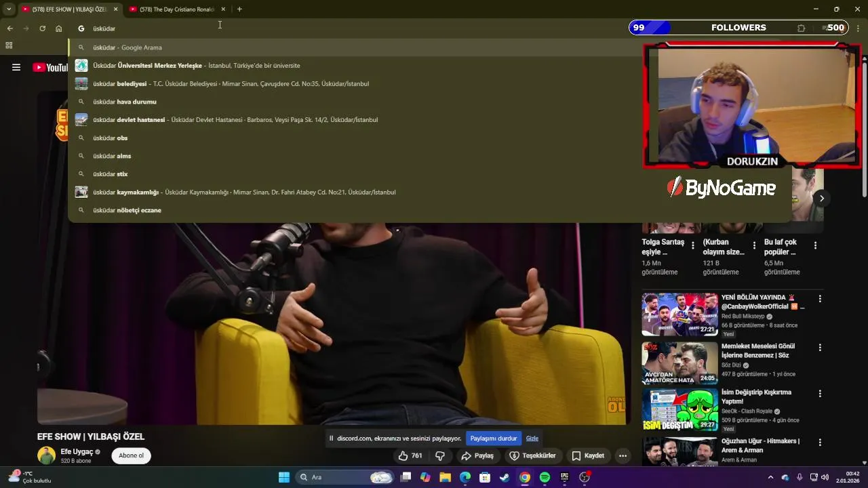Viewport: 868px width, 488px height.
Task: Open the tab search dropdown in Chrome
Action: tap(9, 9)
